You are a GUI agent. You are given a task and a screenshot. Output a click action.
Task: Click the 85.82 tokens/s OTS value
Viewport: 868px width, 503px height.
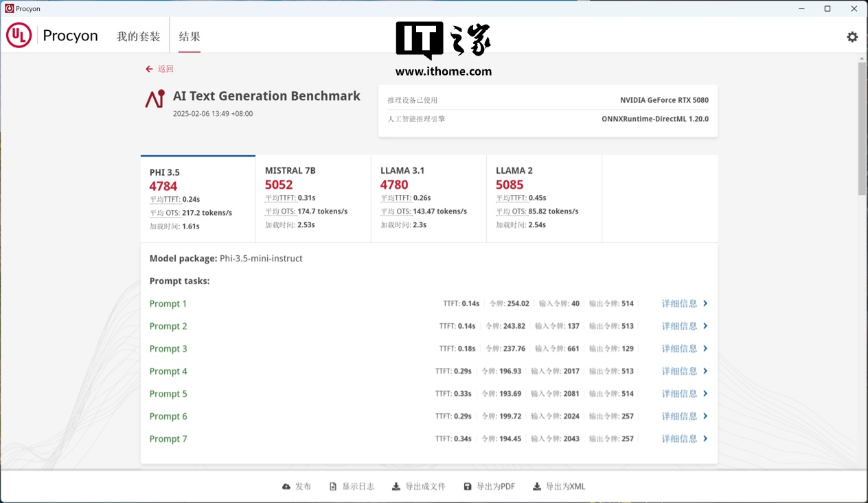(553, 211)
